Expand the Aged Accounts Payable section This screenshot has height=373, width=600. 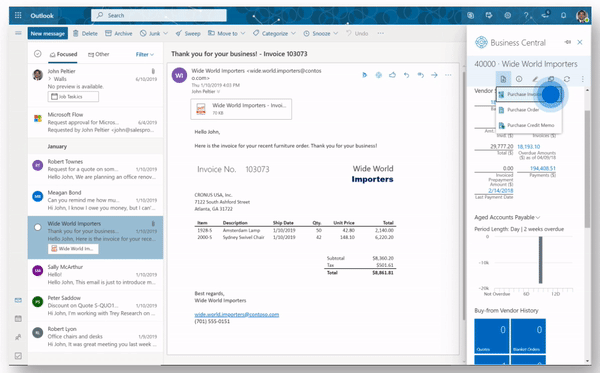[x=507, y=217]
